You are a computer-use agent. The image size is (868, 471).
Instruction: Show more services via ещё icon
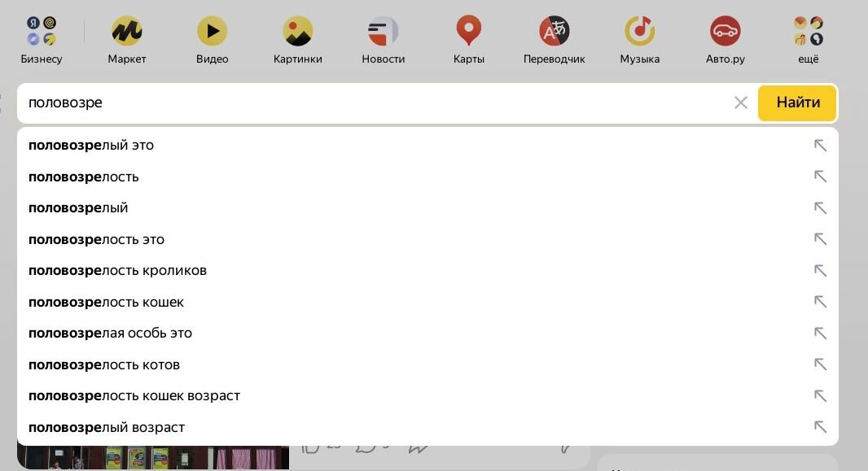coord(809,31)
